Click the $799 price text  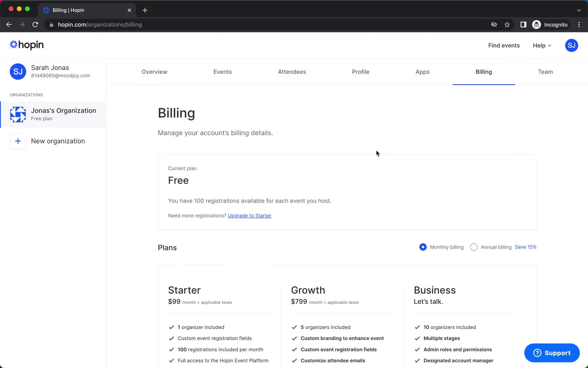(299, 301)
